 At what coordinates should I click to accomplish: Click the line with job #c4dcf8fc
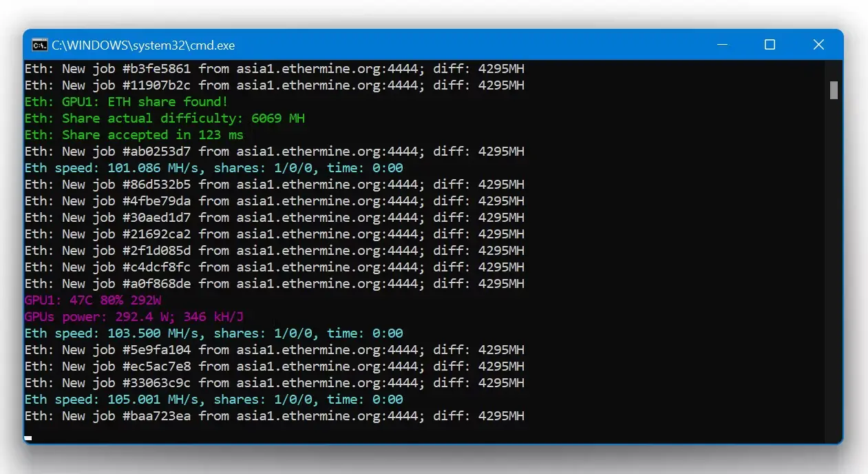click(275, 267)
